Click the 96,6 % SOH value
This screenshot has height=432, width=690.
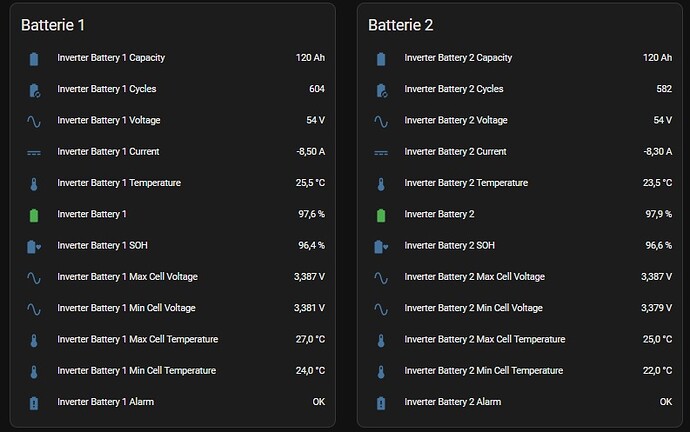[659, 245]
